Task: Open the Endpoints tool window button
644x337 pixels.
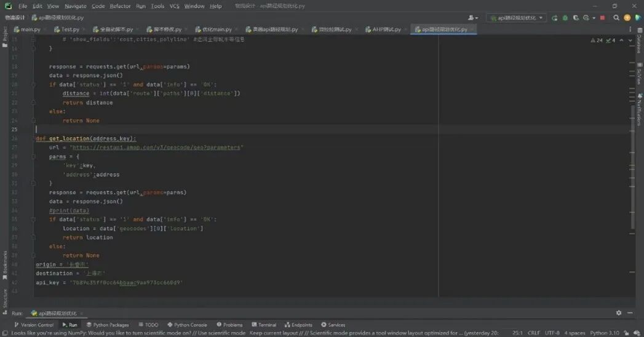Action: point(298,325)
